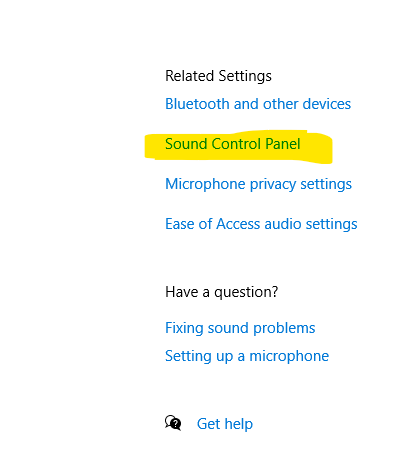
Task: Open Ease of Access audio settings
Action: pos(261,224)
